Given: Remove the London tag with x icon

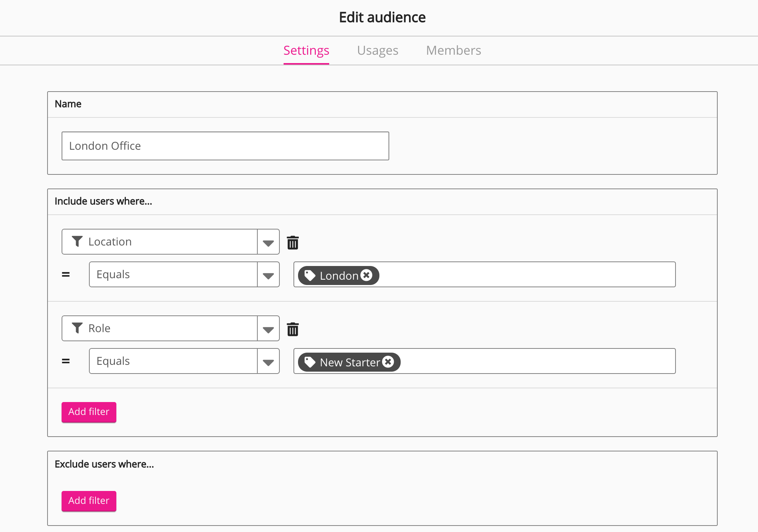Looking at the screenshot, I should pos(366,275).
